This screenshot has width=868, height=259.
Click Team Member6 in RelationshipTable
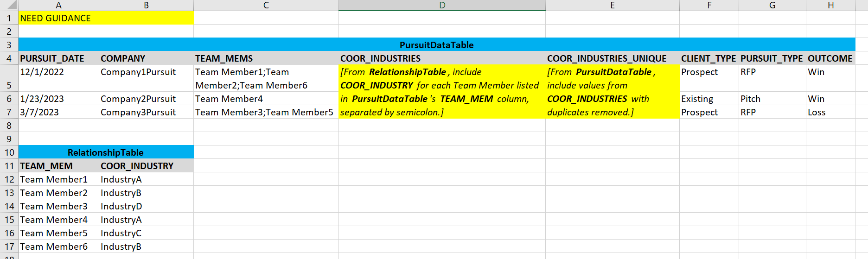[58, 246]
